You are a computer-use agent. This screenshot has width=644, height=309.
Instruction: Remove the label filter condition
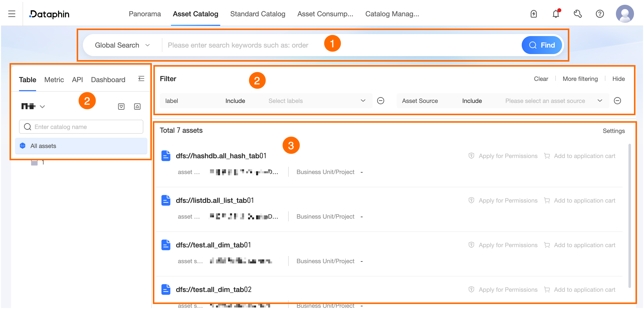coord(381,101)
